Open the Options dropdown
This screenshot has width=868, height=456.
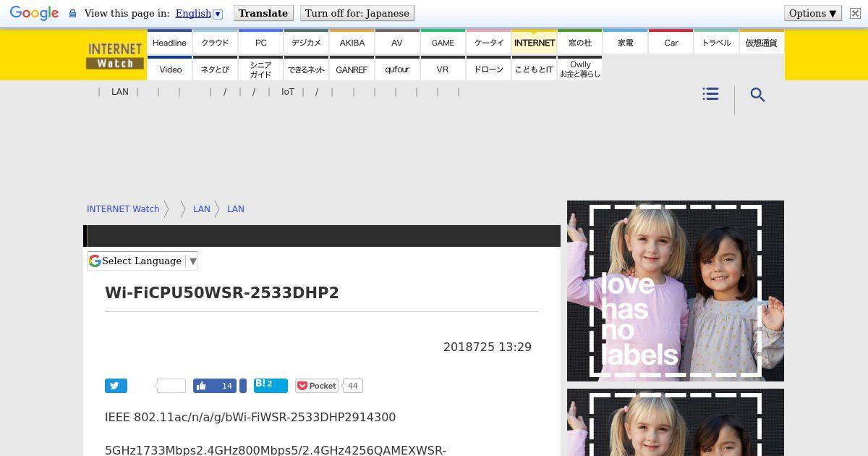coord(813,14)
